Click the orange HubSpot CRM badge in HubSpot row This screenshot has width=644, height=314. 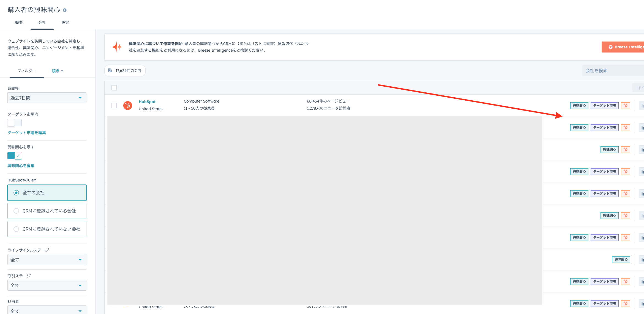click(625, 106)
